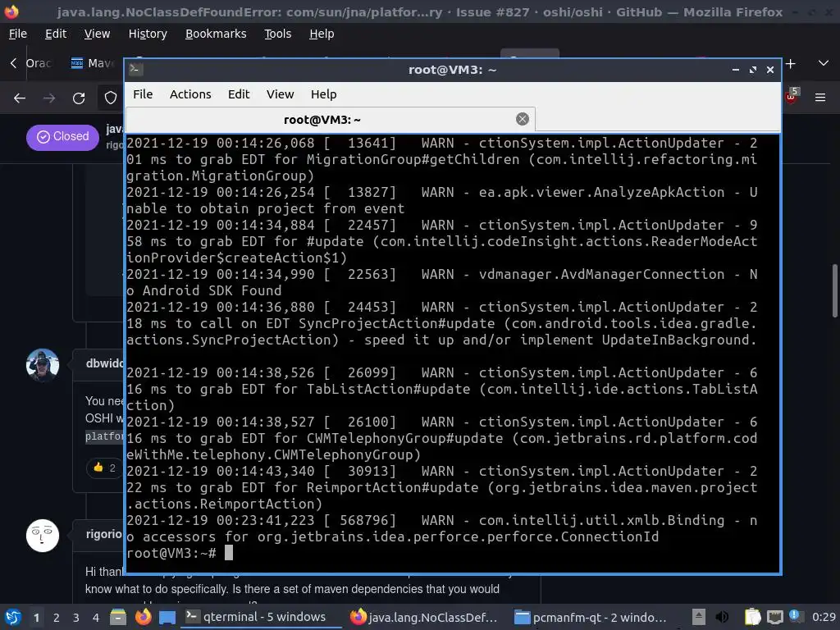840x630 pixels.
Task: Switch to desktop 4
Action: point(96,618)
